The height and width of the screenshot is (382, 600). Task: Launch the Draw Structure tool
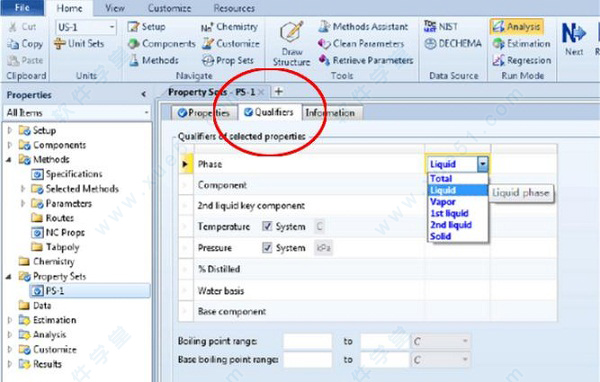click(x=292, y=43)
